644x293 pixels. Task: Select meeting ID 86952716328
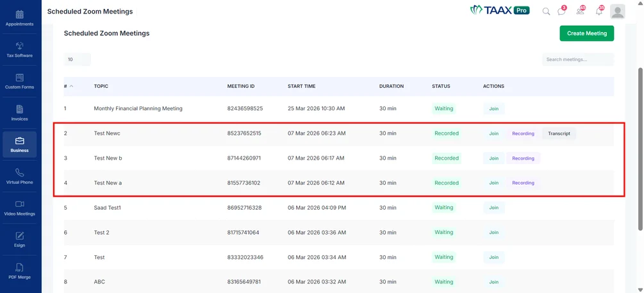(244, 208)
